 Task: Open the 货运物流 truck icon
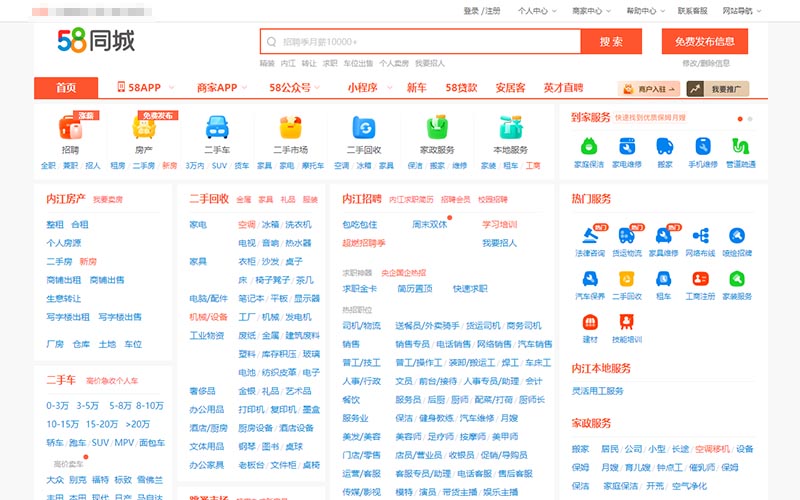pos(627,236)
